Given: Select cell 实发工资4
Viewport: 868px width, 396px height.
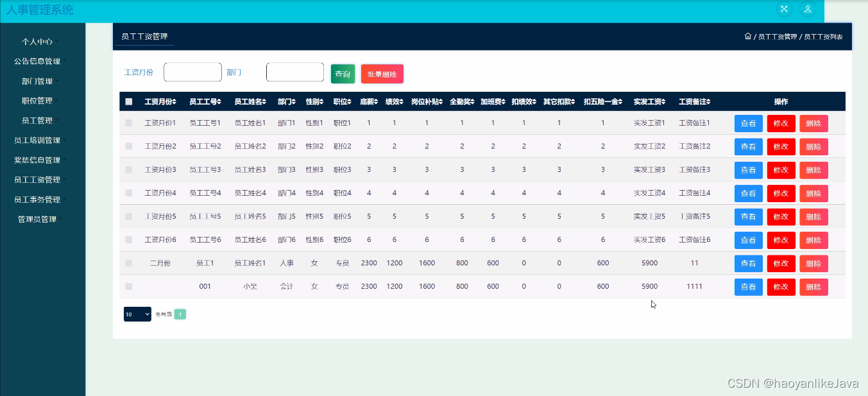Looking at the screenshot, I should (649, 193).
